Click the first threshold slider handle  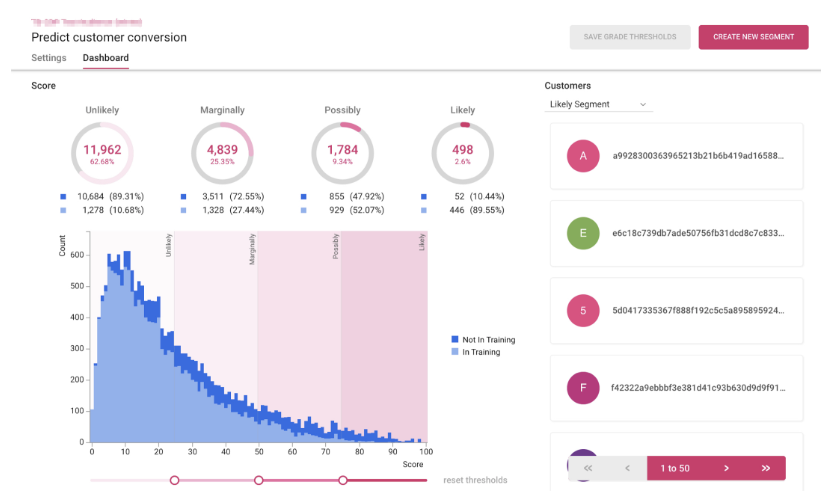[x=174, y=480]
